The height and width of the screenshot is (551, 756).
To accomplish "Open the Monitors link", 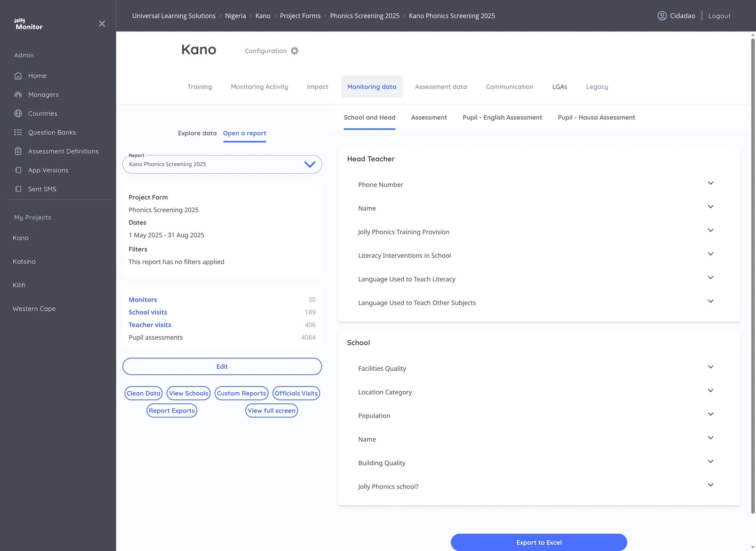I will [143, 300].
